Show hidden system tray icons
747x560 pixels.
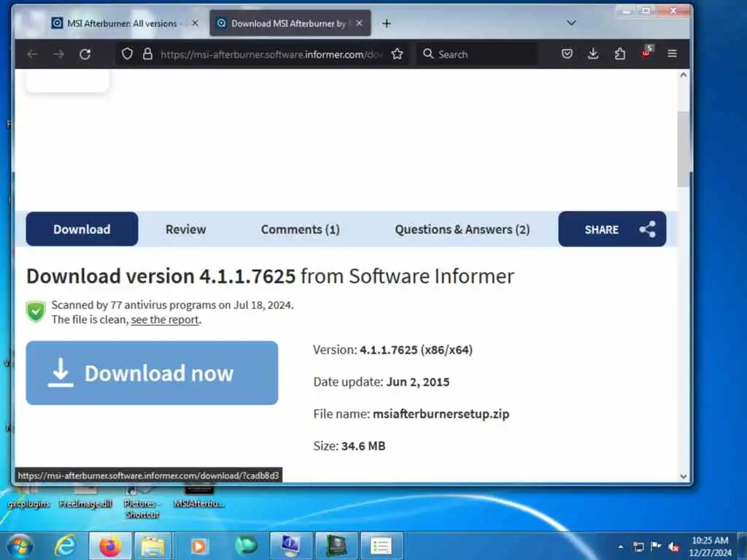click(x=620, y=547)
